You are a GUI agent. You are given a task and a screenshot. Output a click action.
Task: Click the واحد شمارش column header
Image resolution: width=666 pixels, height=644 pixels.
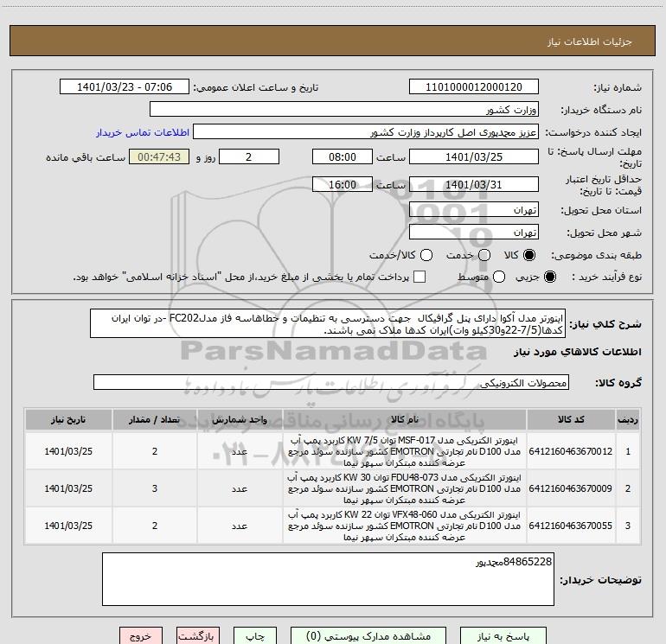[x=240, y=420]
